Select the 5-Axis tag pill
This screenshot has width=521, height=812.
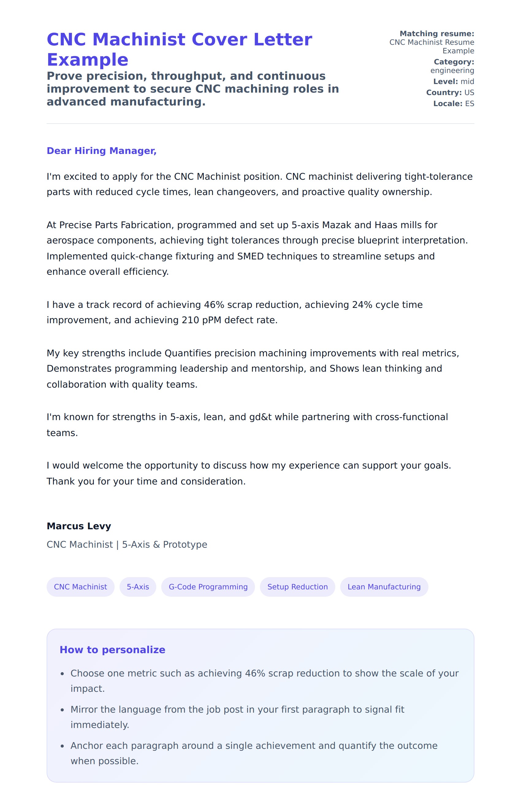[138, 587]
